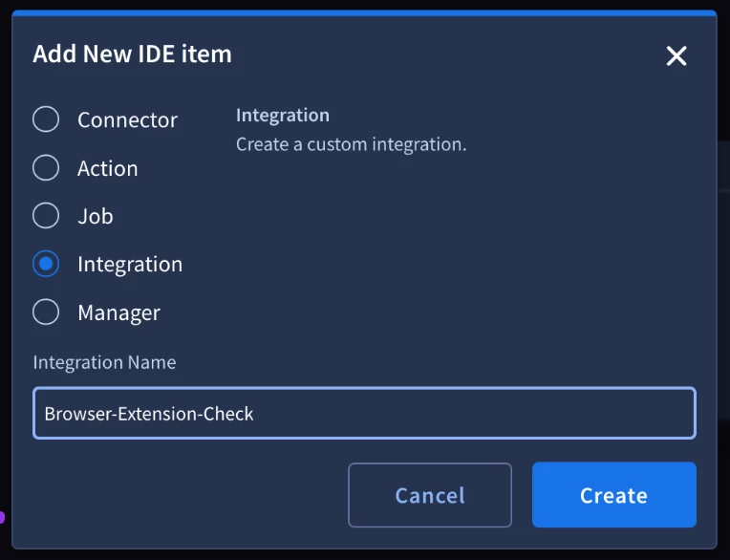The image size is (730, 560).
Task: Click the Job option label
Action: (96, 217)
